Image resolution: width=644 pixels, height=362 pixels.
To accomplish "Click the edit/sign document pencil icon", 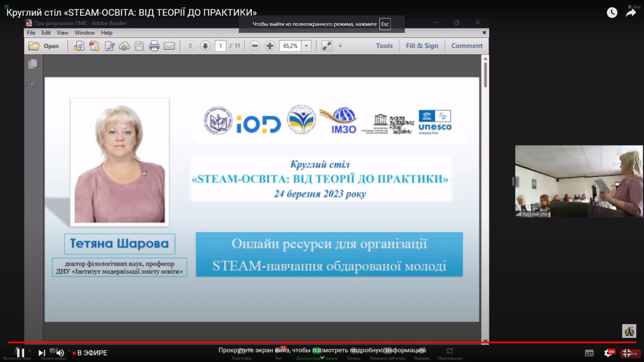I will point(109,46).
